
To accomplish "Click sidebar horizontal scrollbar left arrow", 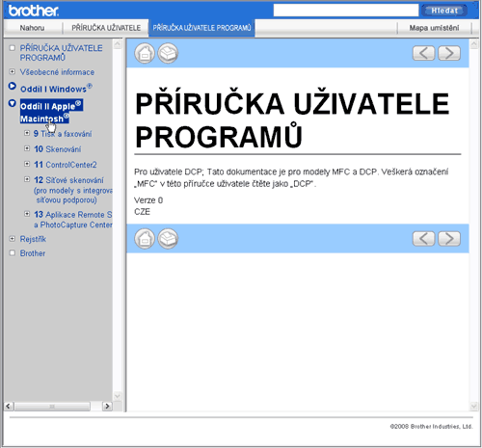I will 9,407.
